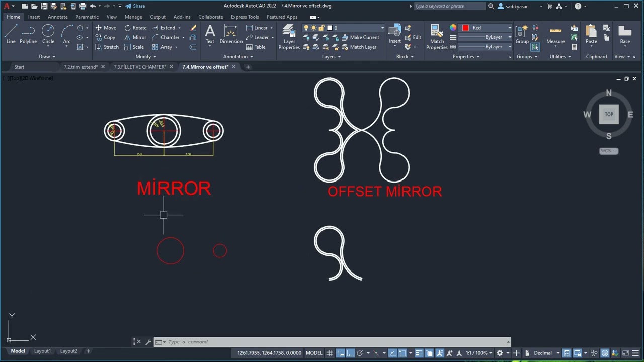This screenshot has width=644, height=362.
Task: Open Layer Properties manager
Action: point(289,37)
